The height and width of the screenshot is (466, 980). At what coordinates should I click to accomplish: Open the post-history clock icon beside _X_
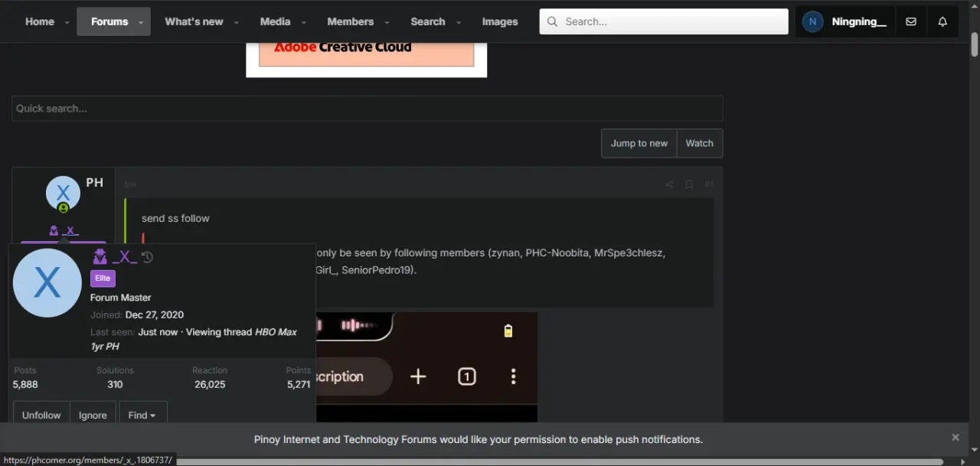coord(148,257)
